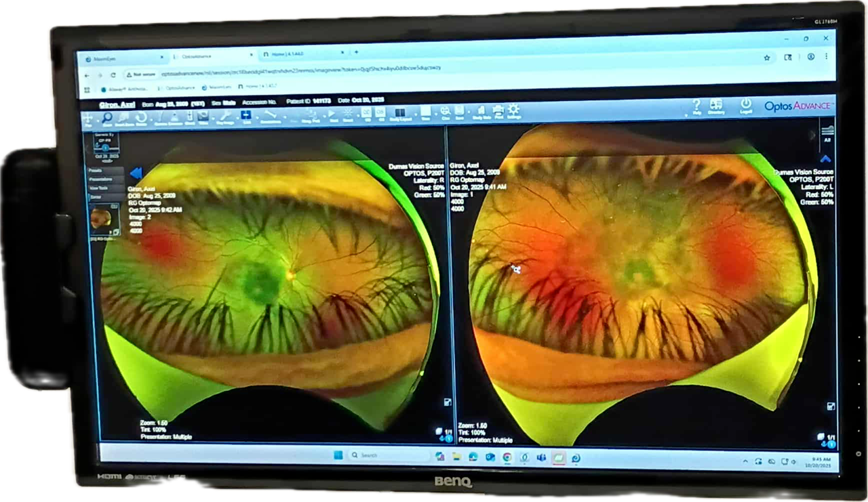Open the Optos Settings gear
This screenshot has height=502, width=868.
pos(513,111)
